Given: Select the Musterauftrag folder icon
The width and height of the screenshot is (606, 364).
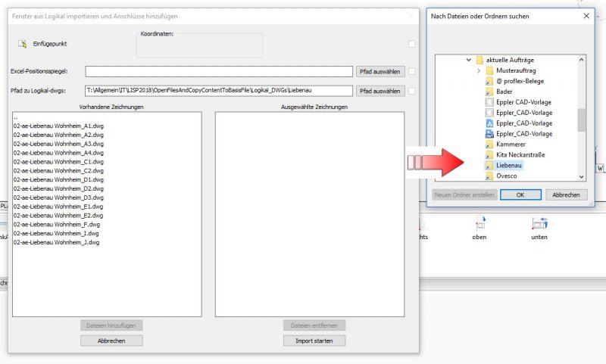Looking at the screenshot, I should (x=489, y=70).
